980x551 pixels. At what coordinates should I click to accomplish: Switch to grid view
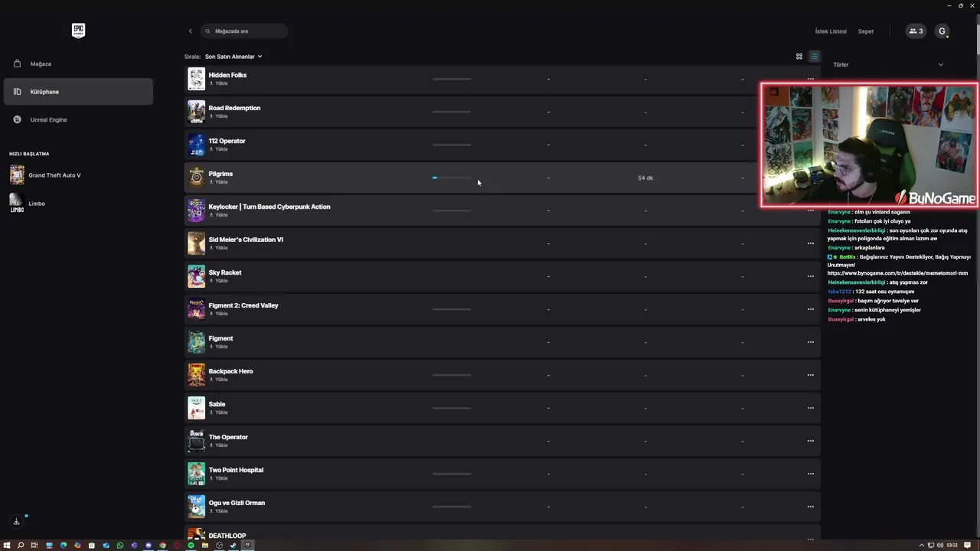pos(799,57)
